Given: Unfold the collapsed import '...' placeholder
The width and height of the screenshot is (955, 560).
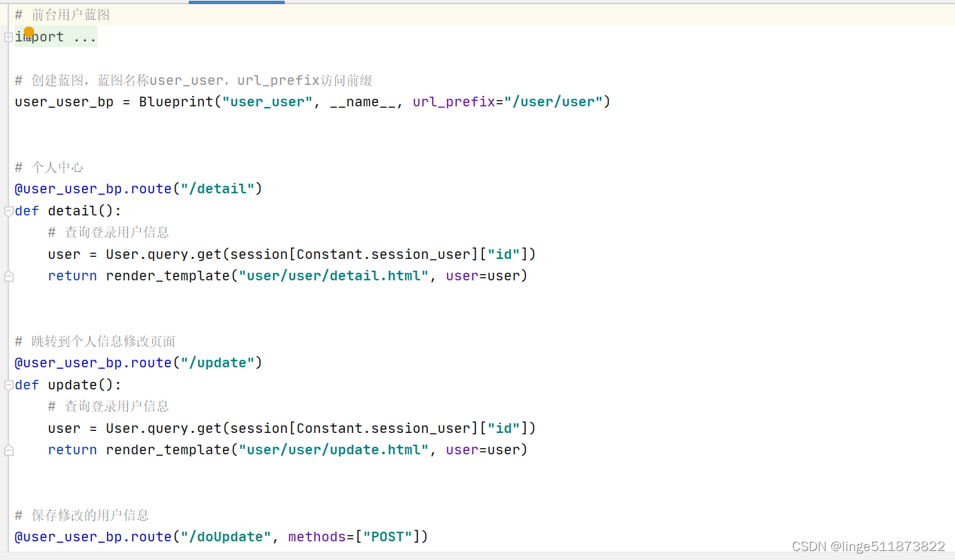Looking at the screenshot, I should coord(85,37).
